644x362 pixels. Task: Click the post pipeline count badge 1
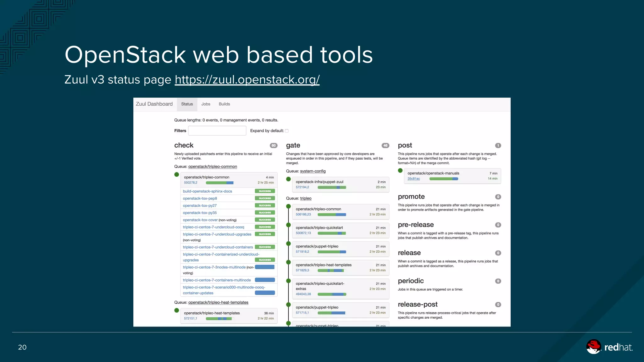pos(498,145)
